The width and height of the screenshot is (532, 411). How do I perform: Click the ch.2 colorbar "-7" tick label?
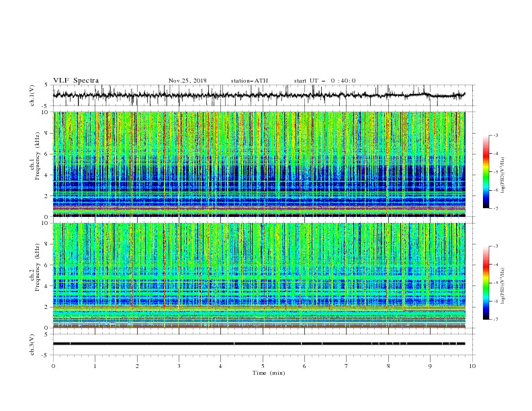tap(496, 320)
